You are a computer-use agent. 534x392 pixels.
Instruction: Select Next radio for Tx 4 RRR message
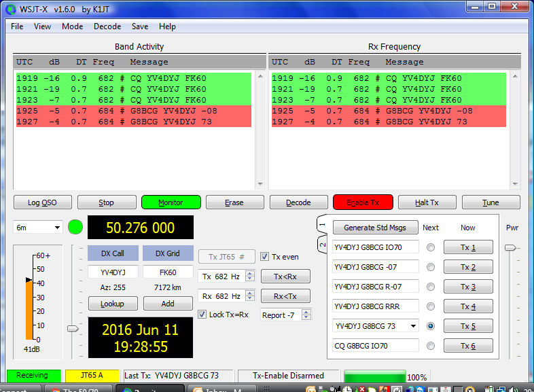tap(431, 306)
